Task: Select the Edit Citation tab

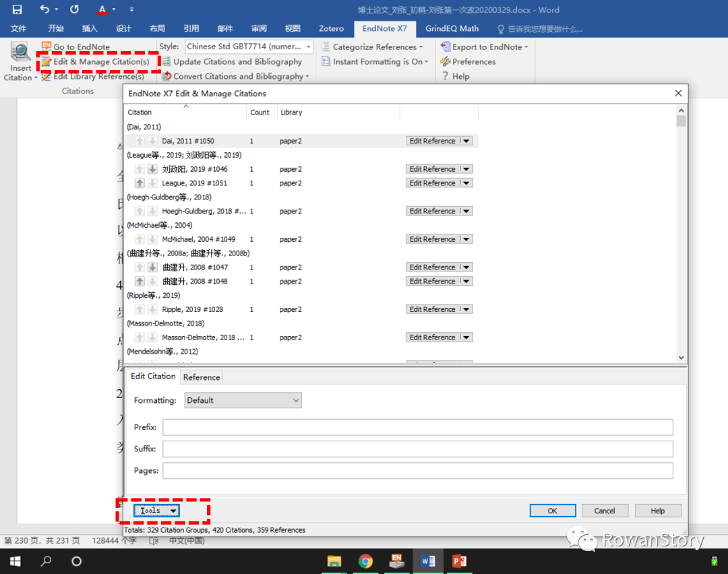Action: [x=153, y=376]
